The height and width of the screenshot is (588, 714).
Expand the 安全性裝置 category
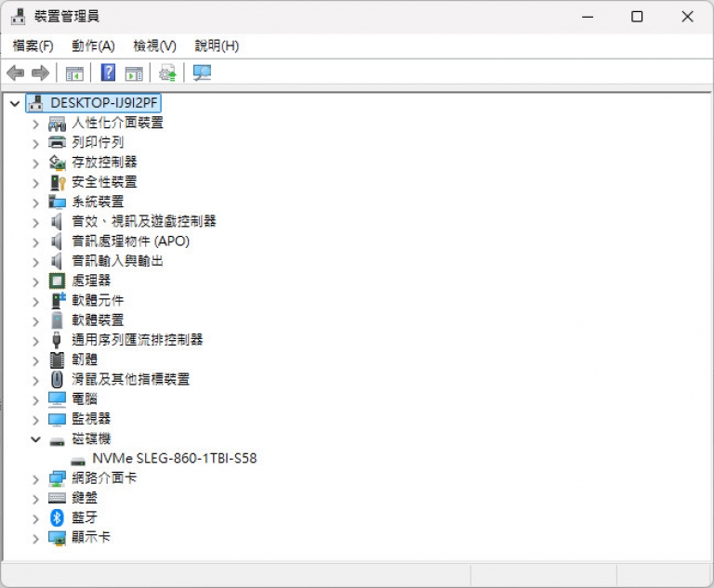coord(35,183)
